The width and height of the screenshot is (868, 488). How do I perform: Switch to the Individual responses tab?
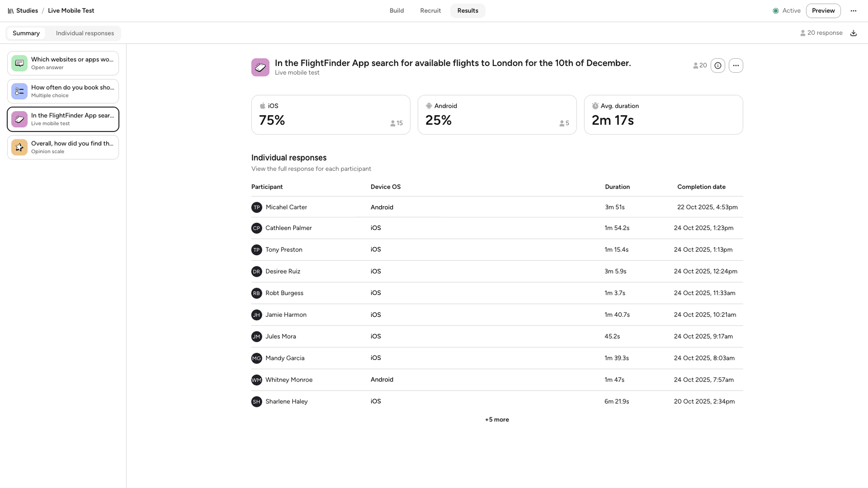point(85,33)
